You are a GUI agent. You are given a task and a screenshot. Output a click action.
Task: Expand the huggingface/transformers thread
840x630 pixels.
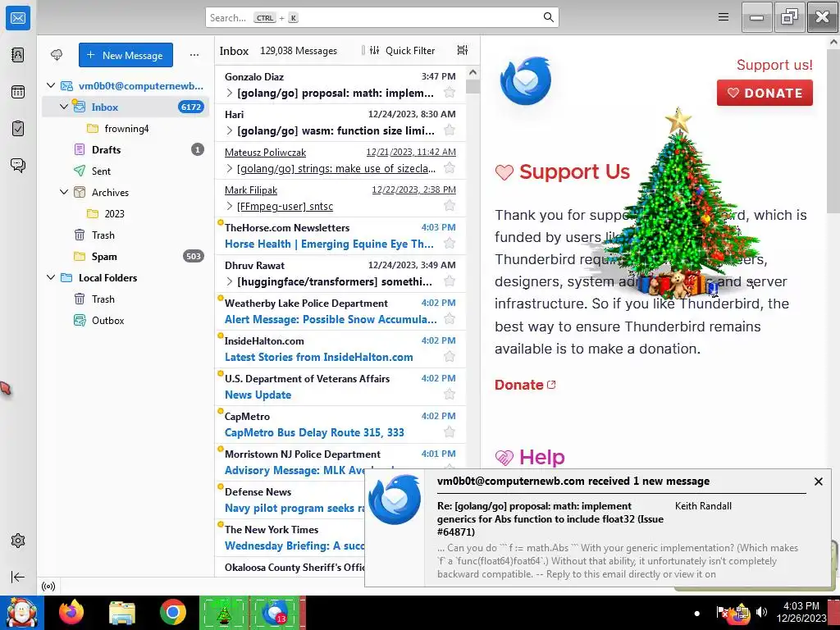(230, 281)
